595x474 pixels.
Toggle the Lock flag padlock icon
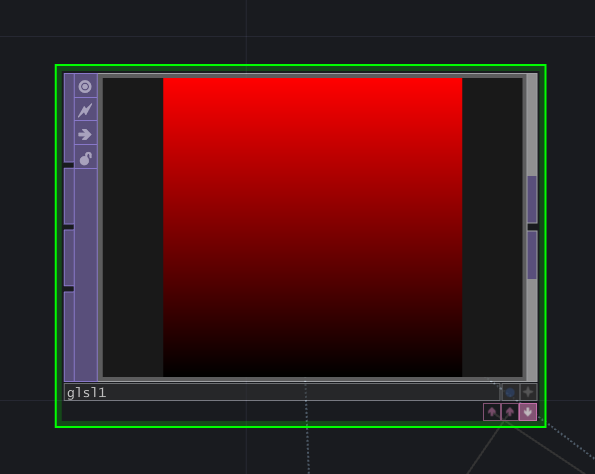tap(85, 158)
